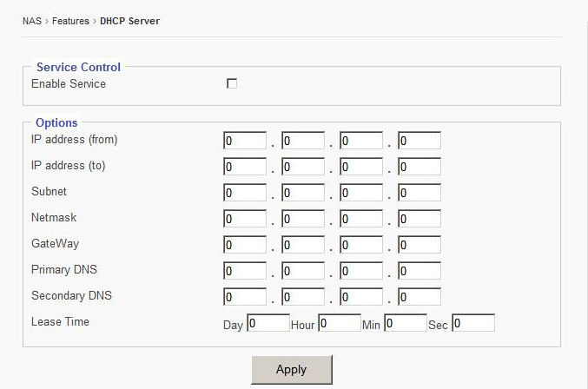
Task: Select the first Secondary DNS octet
Action: coord(245,297)
